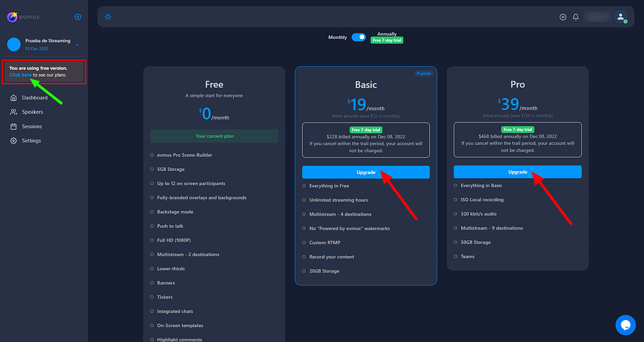Click 'Push to talk' feature
644x342 pixels.
pos(170,226)
